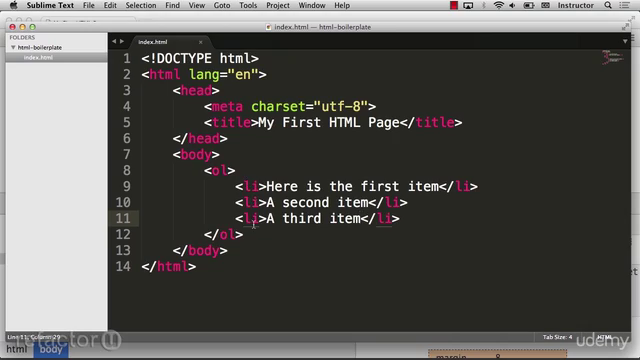Click line number 14 in the gutter
Screen dimensions: 640x360
[x=123, y=267]
